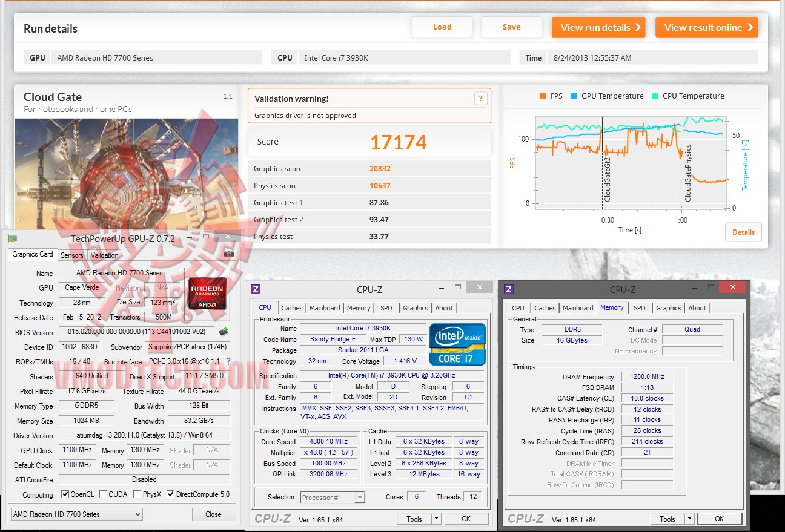Viewport: 785px width, 532px height.
Task: Click the Save button in Run details
Action: [x=511, y=27]
